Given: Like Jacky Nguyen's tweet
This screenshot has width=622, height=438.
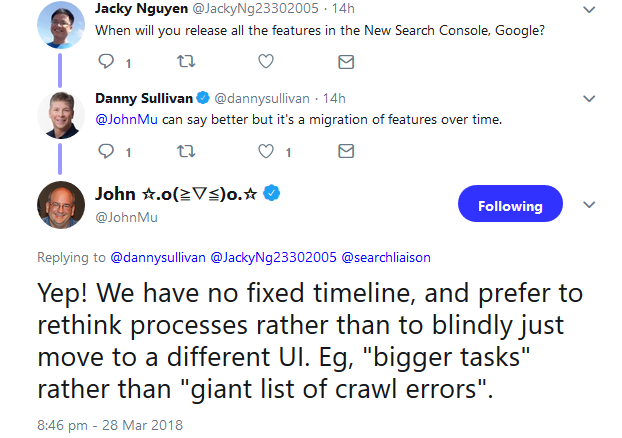Looking at the screenshot, I should [266, 62].
